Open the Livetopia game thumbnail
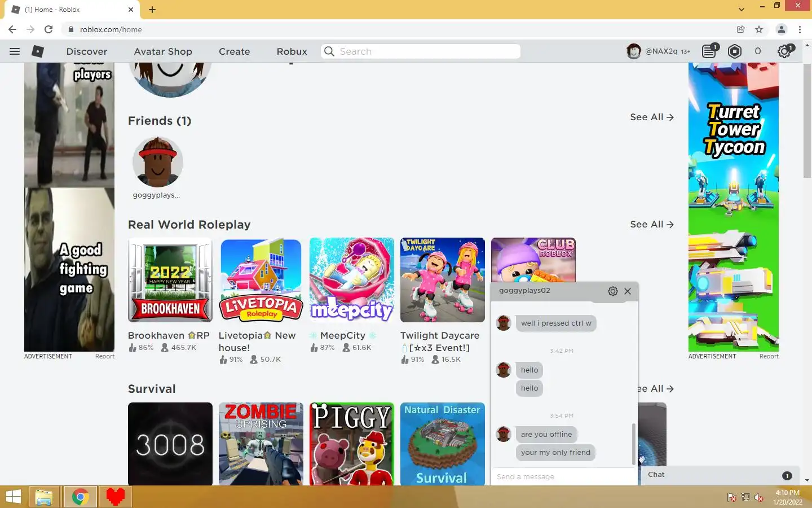The image size is (812, 508). click(x=261, y=280)
